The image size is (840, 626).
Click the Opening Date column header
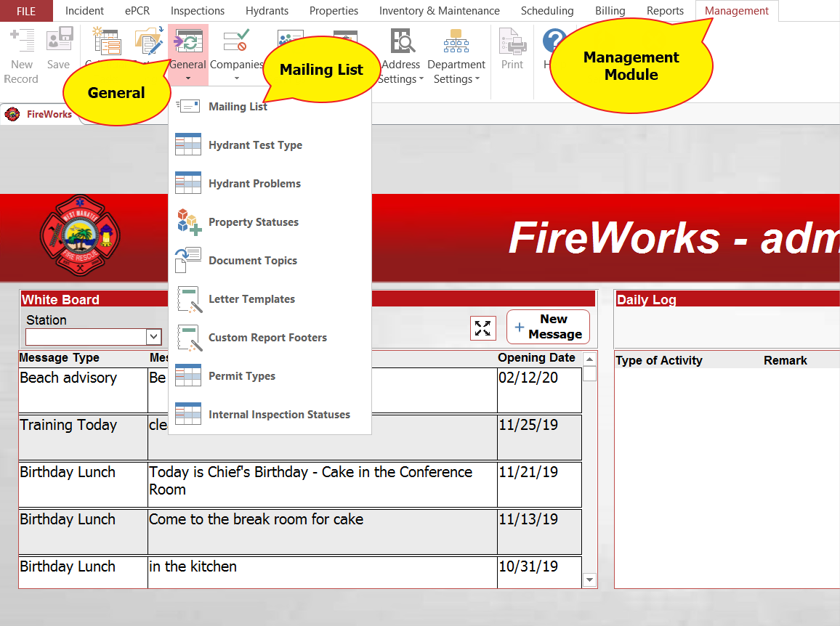pyautogui.click(x=537, y=358)
